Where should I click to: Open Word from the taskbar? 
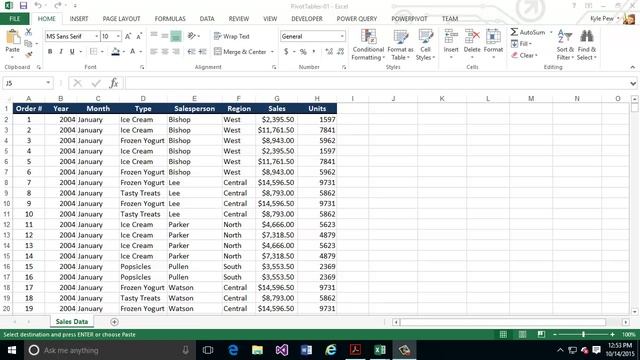tap(306, 350)
